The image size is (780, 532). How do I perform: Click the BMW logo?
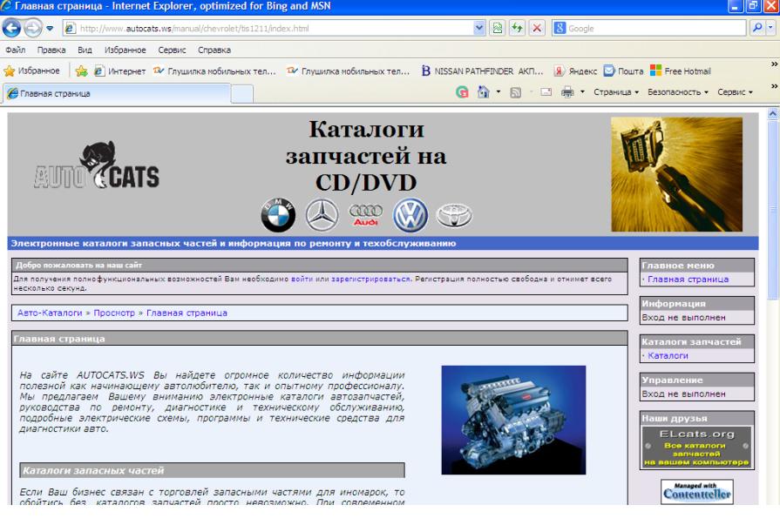pos(278,215)
